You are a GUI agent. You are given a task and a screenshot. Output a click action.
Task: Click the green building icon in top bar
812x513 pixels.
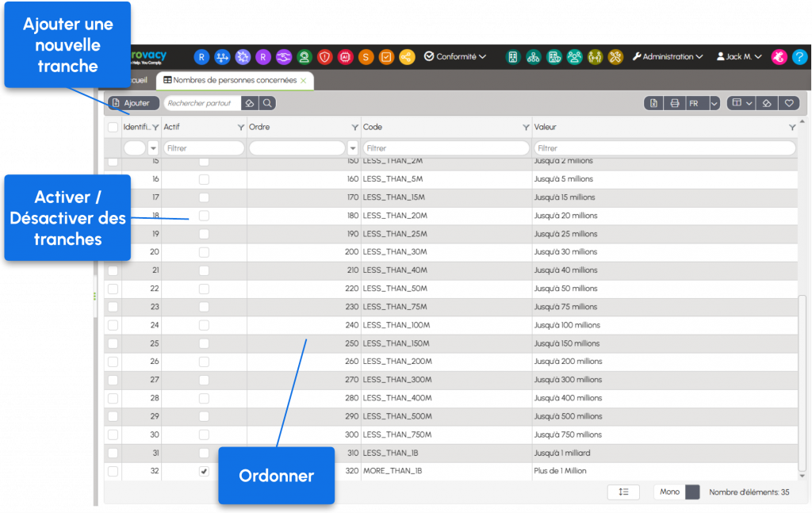tap(513, 57)
